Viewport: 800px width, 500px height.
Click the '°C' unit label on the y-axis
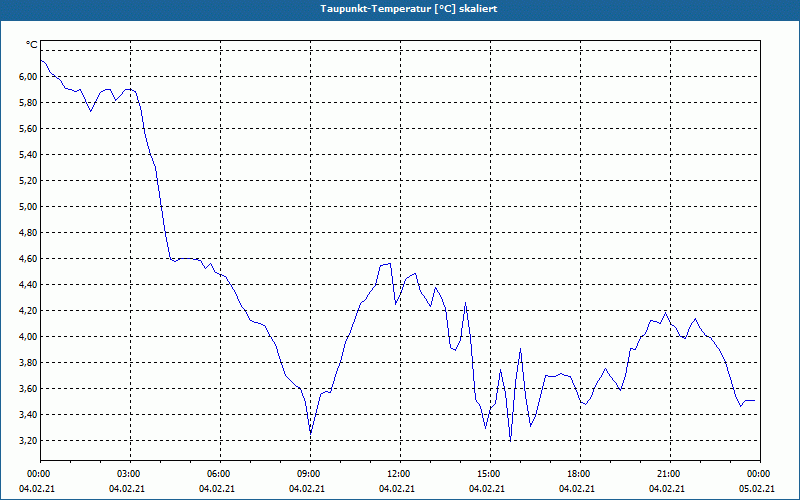click(x=32, y=45)
